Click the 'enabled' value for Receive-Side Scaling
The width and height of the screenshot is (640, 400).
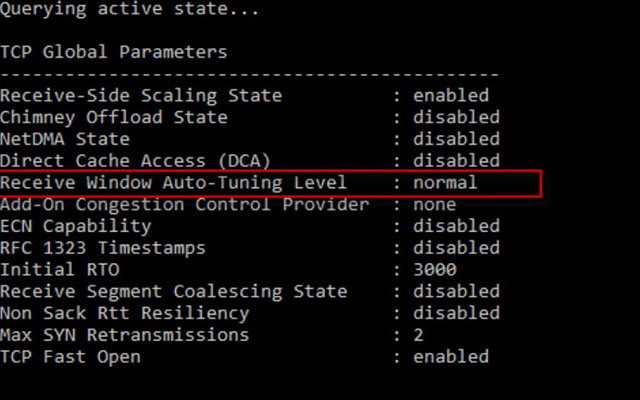pyautogui.click(x=451, y=95)
